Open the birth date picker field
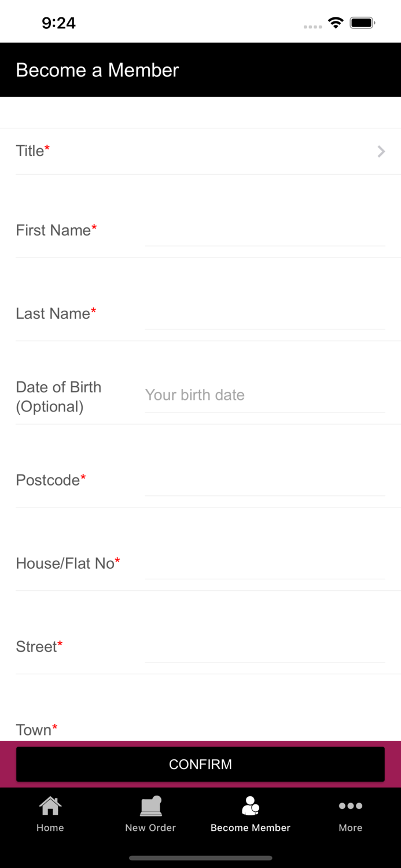This screenshot has height=868, width=401. pyautogui.click(x=264, y=395)
